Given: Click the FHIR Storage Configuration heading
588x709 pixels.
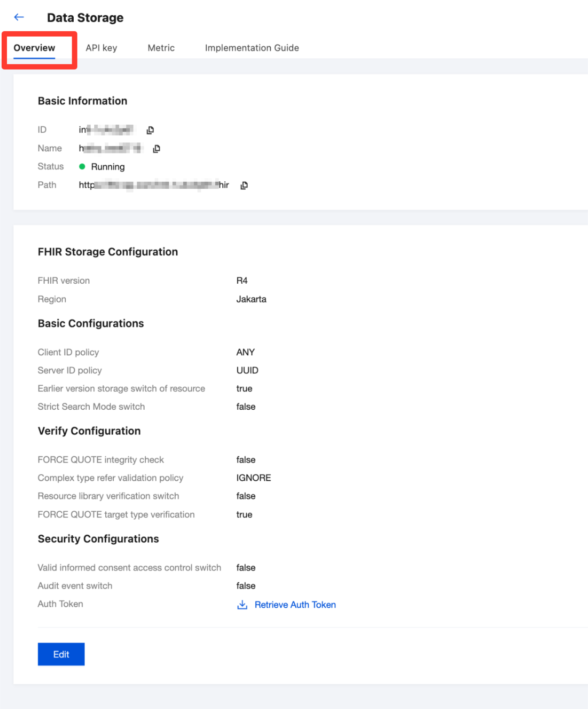Looking at the screenshot, I should coord(108,252).
